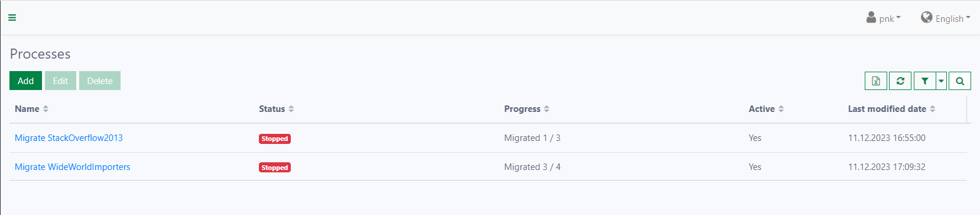
Task: Open Migrate StackOverflow2013 process link
Action: [69, 138]
